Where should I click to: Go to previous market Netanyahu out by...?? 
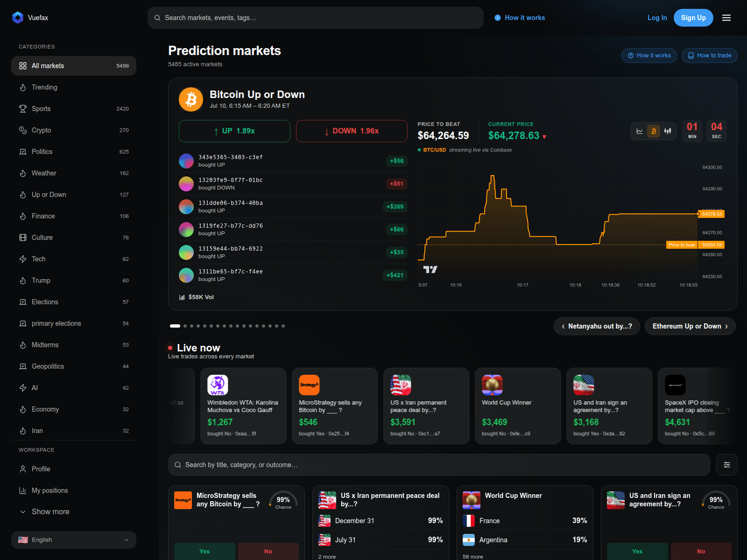click(x=597, y=326)
